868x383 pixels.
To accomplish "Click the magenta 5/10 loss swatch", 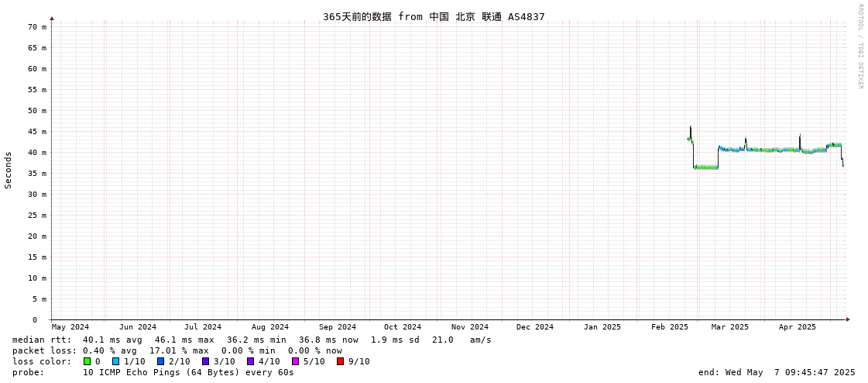I will (x=295, y=361).
